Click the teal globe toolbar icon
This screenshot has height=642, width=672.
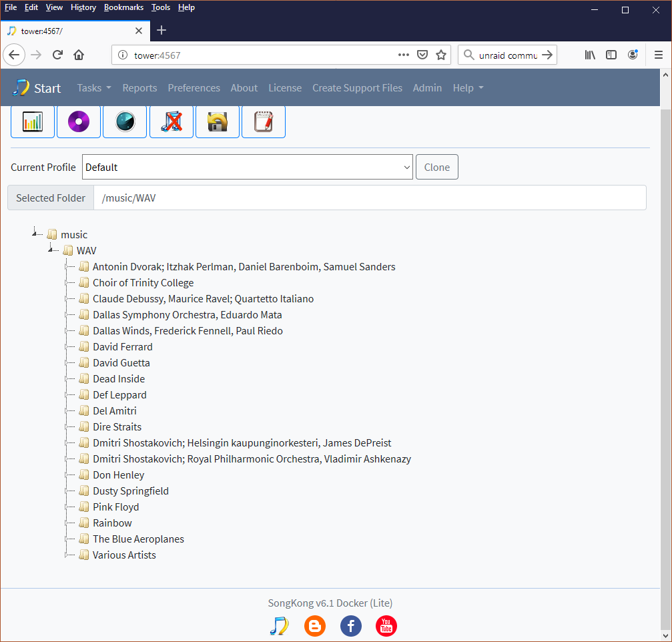125,121
